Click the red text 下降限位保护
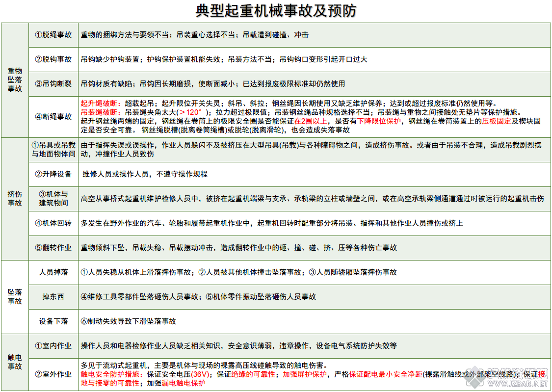 point(379,121)
